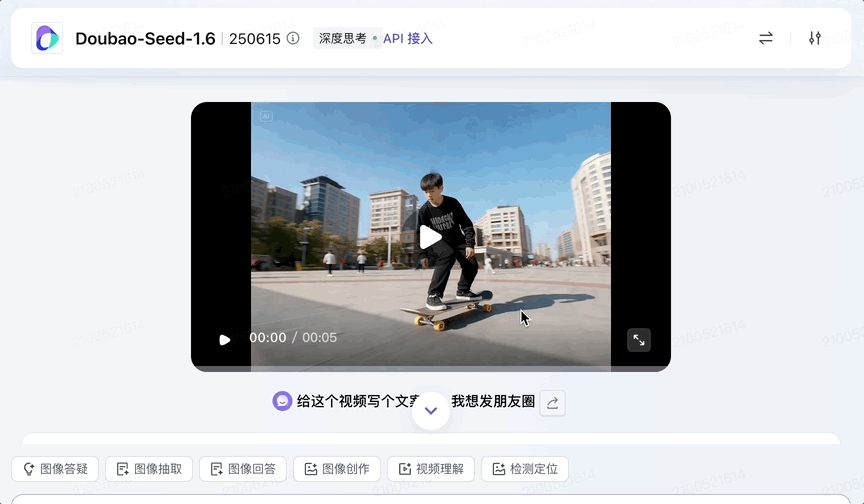Select the 图像答疑 option
This screenshot has width=864, height=504.
pyautogui.click(x=55, y=469)
